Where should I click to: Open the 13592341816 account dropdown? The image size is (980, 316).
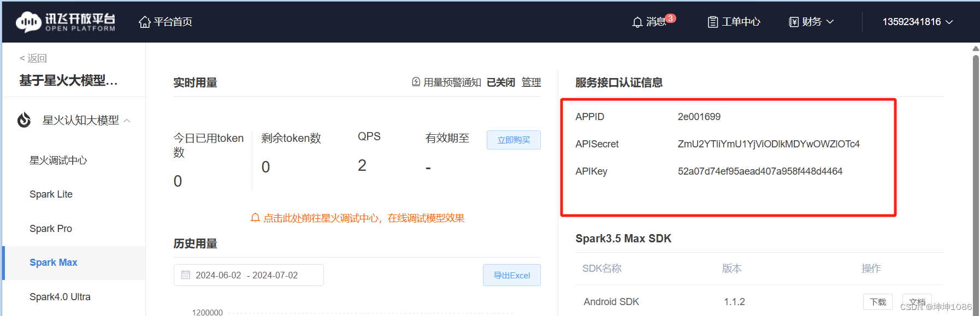[x=918, y=22]
